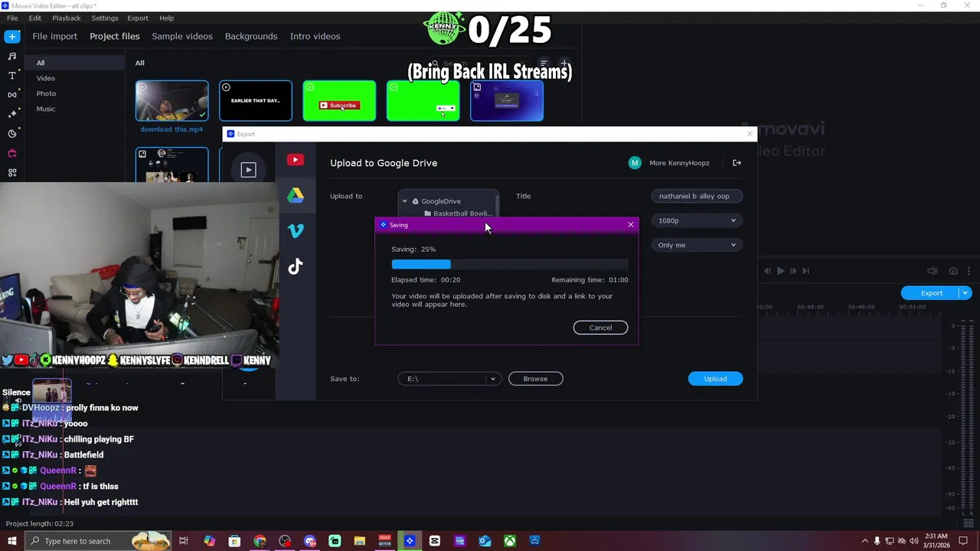The image size is (980, 551).
Task: Select the green Subscribe clip thumbnail
Action: click(339, 101)
